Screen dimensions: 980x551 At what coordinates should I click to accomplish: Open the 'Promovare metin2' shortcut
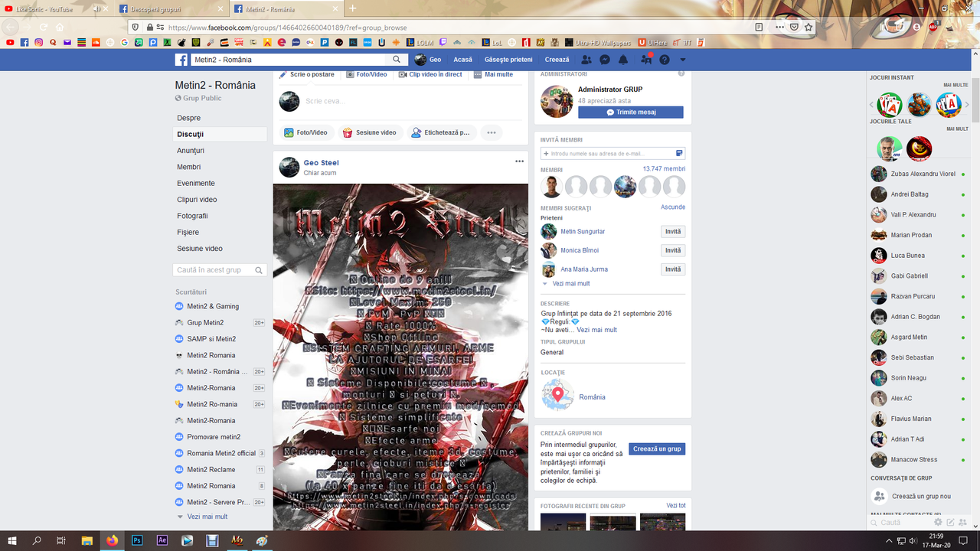[x=214, y=437]
